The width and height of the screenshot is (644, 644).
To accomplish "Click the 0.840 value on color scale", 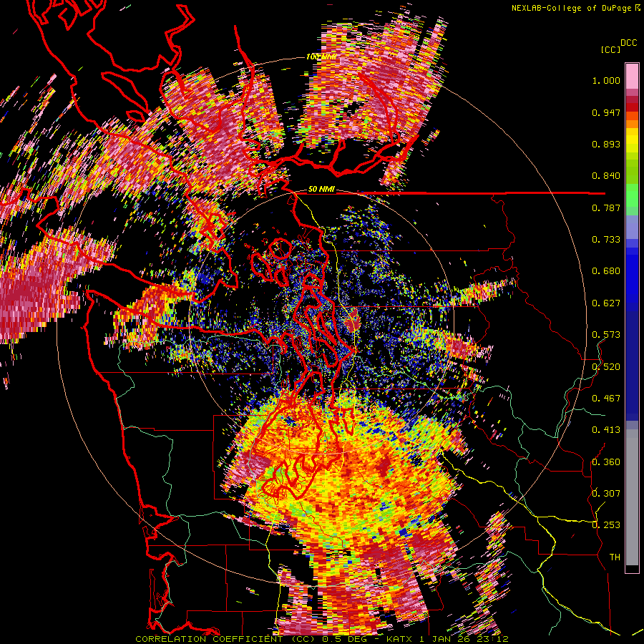I will coord(606,176).
